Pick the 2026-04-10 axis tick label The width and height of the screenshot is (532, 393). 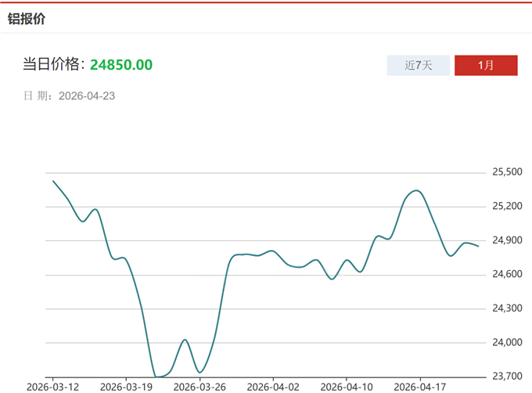[347, 386]
